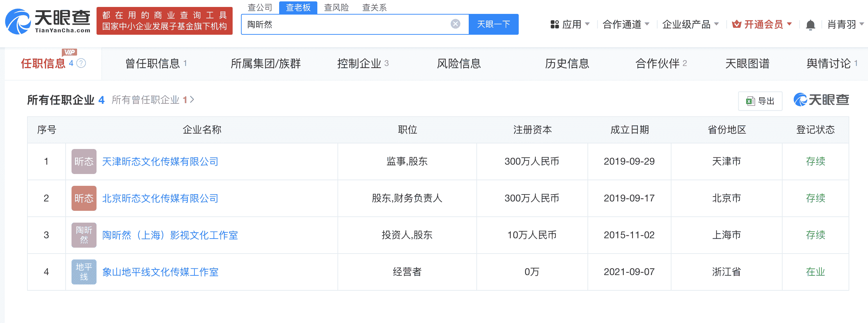Viewport: 868px width, 323px height.
Task: Export table with the 导出 button
Action: pos(760,101)
